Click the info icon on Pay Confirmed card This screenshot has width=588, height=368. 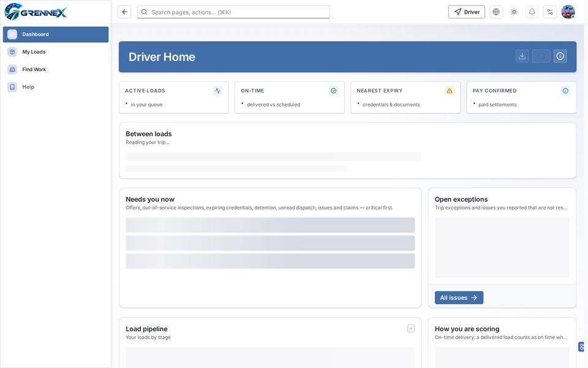click(565, 91)
